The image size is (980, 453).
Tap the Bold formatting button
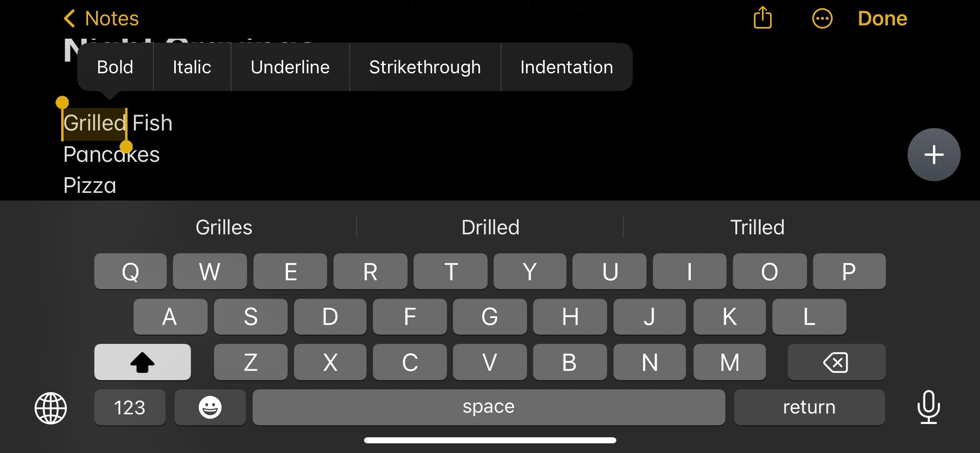pos(115,66)
